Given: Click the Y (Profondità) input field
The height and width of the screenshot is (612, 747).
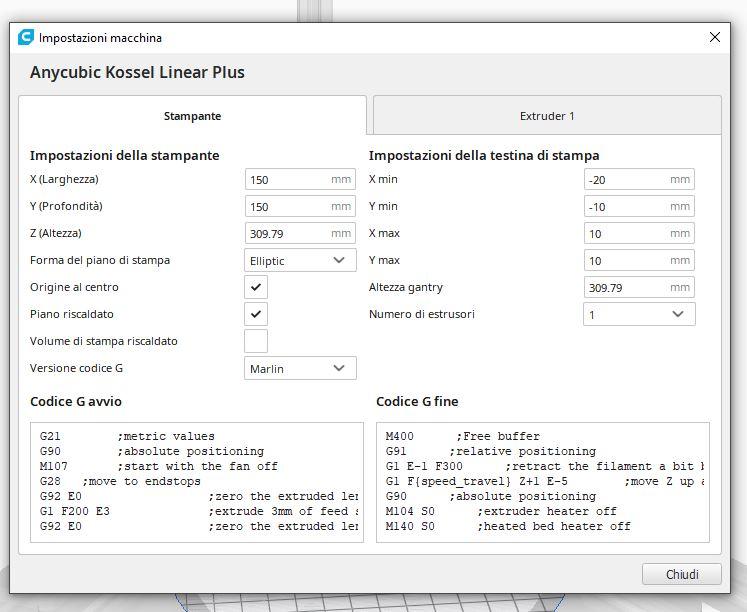Looking at the screenshot, I should 300,207.
